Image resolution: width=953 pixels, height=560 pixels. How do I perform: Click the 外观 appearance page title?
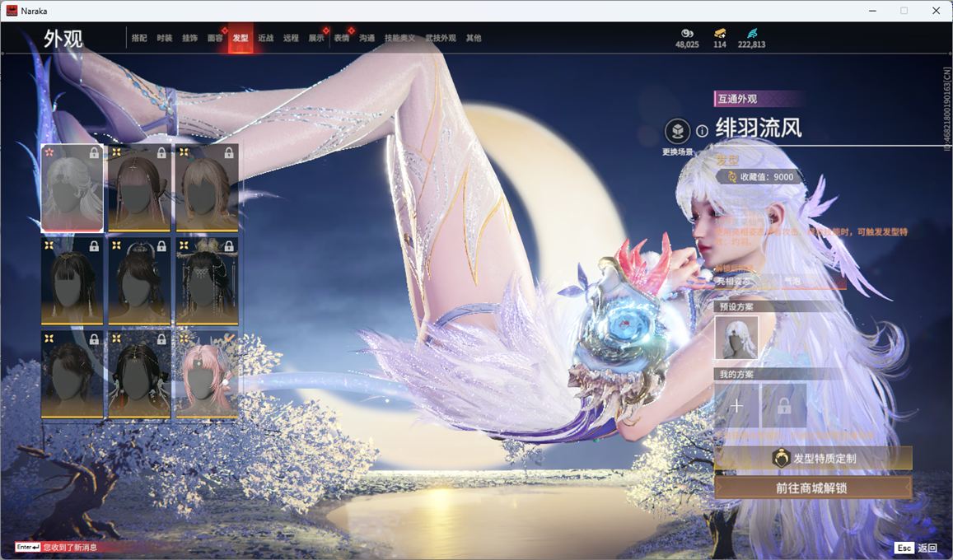tap(63, 39)
